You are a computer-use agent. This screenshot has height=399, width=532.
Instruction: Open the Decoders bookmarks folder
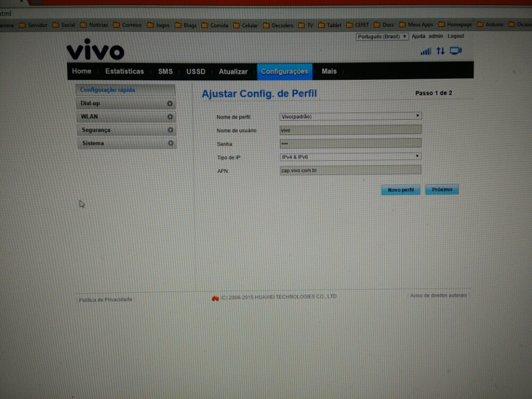(x=278, y=26)
